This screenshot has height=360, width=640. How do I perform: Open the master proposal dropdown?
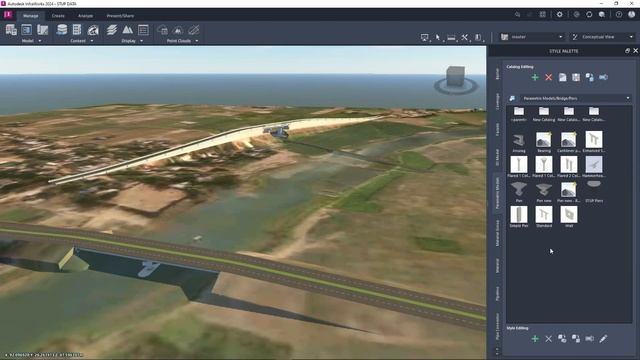532,37
